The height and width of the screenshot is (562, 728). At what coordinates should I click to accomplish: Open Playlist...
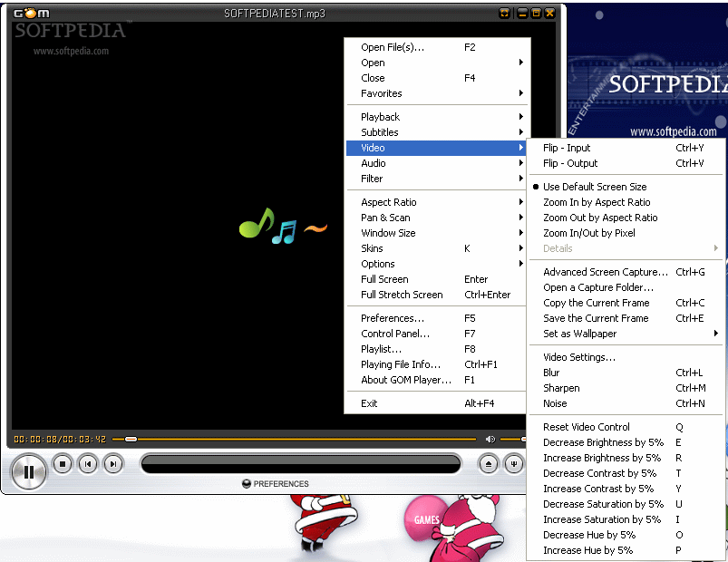tap(436, 348)
